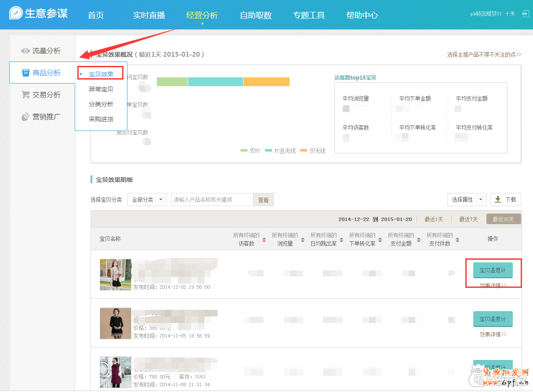Open 交易分析 via its cart icon

click(x=25, y=94)
